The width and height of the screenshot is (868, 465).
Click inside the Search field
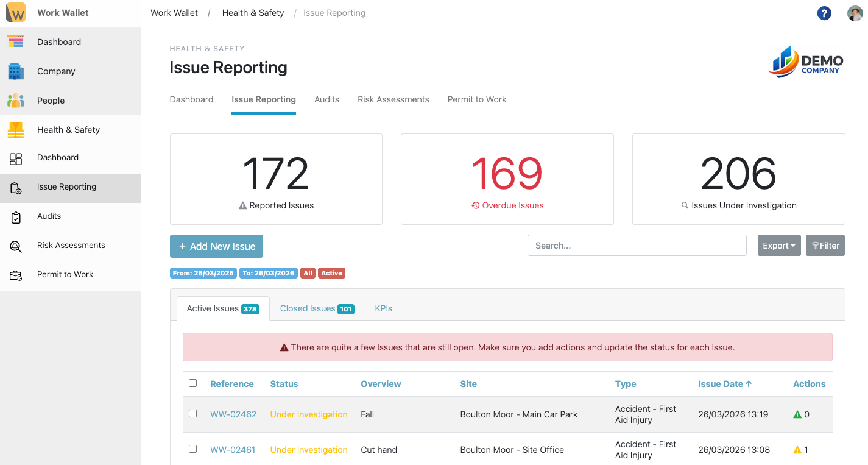[x=637, y=245]
